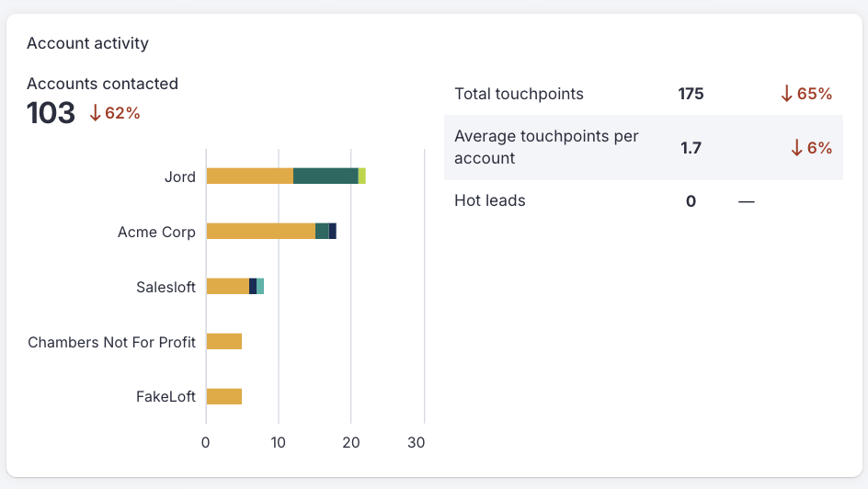868x489 pixels.
Task: Click the 62% decrease indicator
Action: coord(115,113)
